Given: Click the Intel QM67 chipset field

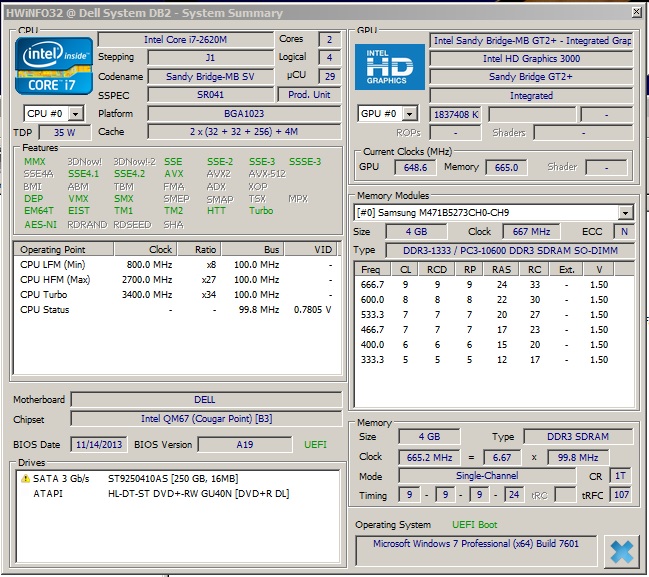Looking at the screenshot, I should click(206, 418).
